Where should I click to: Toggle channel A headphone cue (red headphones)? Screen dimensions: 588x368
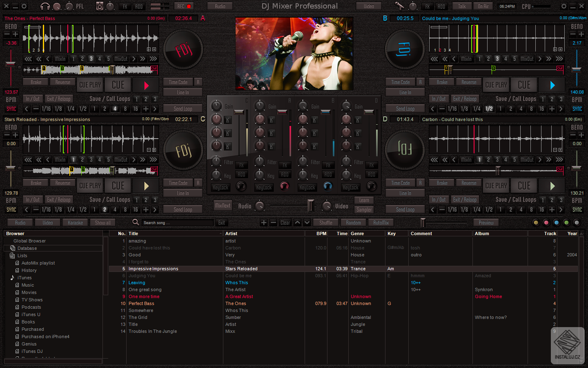285,186
